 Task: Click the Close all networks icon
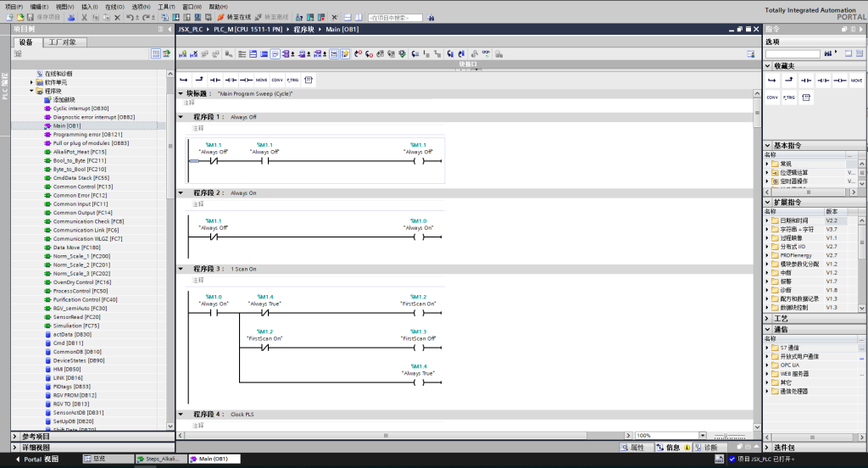264,54
